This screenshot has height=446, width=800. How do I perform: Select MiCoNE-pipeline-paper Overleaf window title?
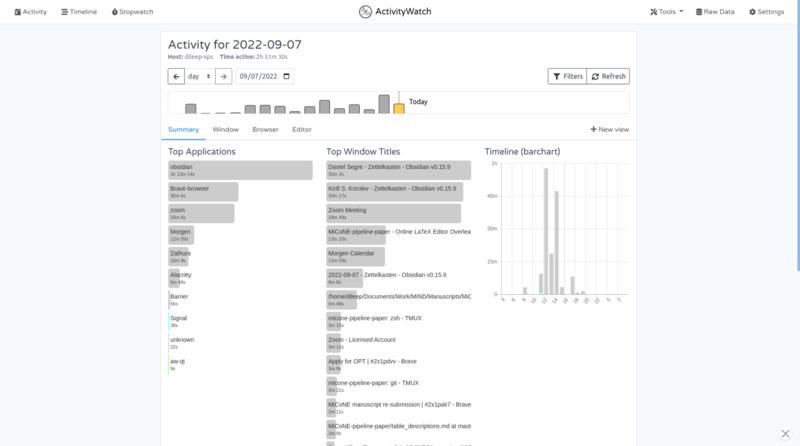tap(398, 235)
